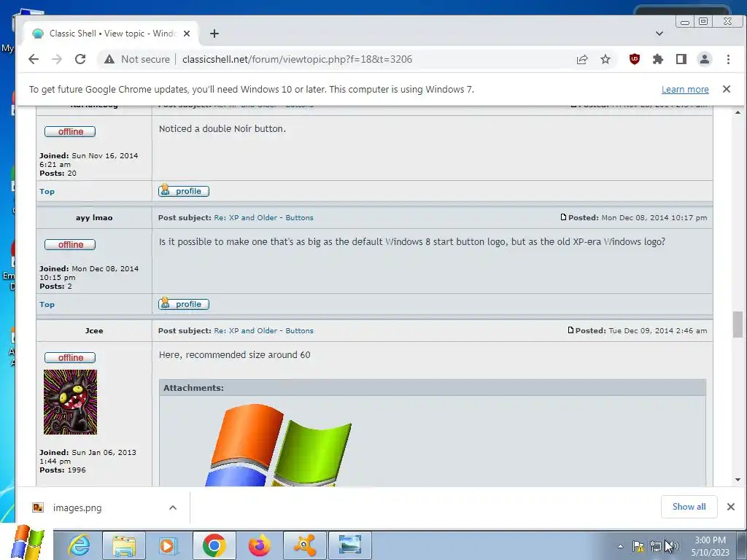The width and height of the screenshot is (747, 560).
Task: Click ayy lmao post page icon
Action: click(x=563, y=217)
